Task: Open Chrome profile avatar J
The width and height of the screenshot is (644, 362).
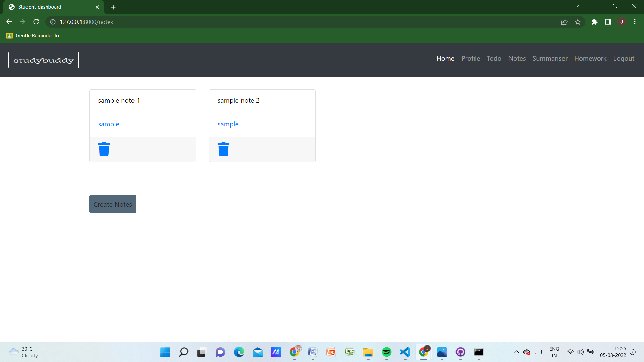Action: tap(622, 22)
